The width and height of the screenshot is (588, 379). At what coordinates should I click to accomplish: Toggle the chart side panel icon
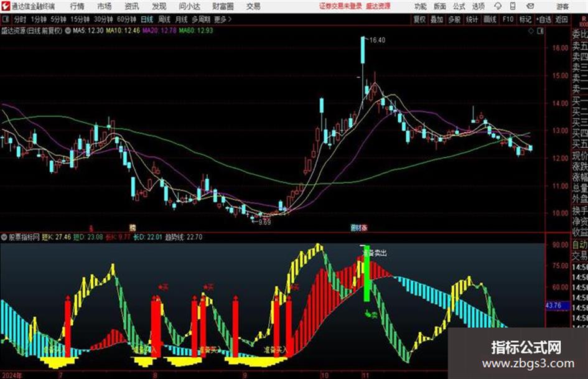point(540,31)
